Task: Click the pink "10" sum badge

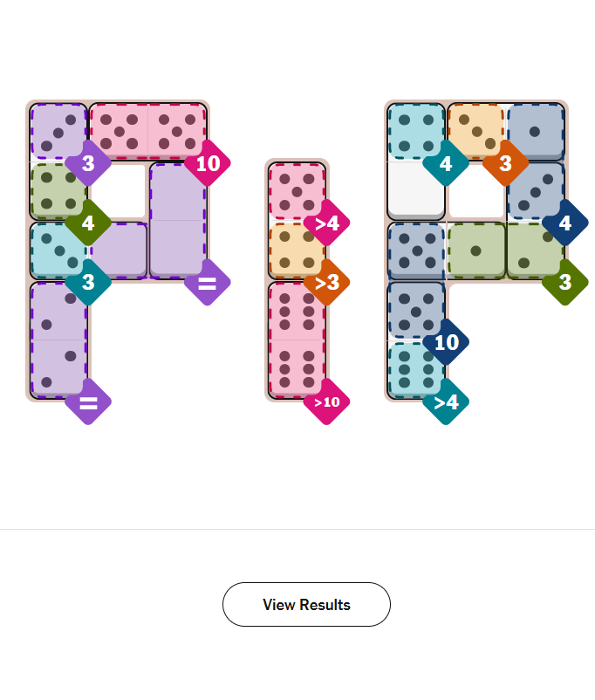Action: [x=208, y=163]
